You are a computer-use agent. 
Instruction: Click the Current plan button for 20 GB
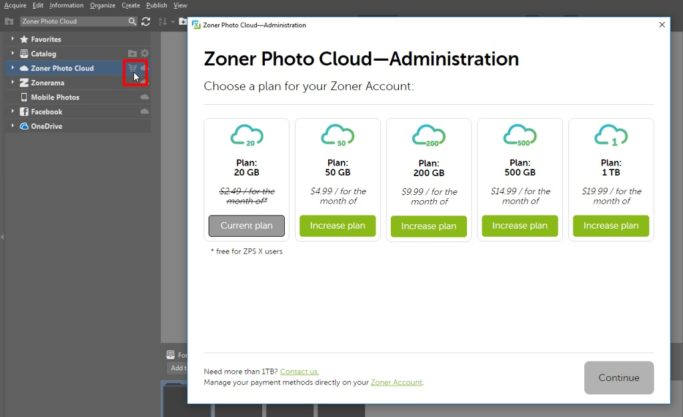(x=247, y=226)
